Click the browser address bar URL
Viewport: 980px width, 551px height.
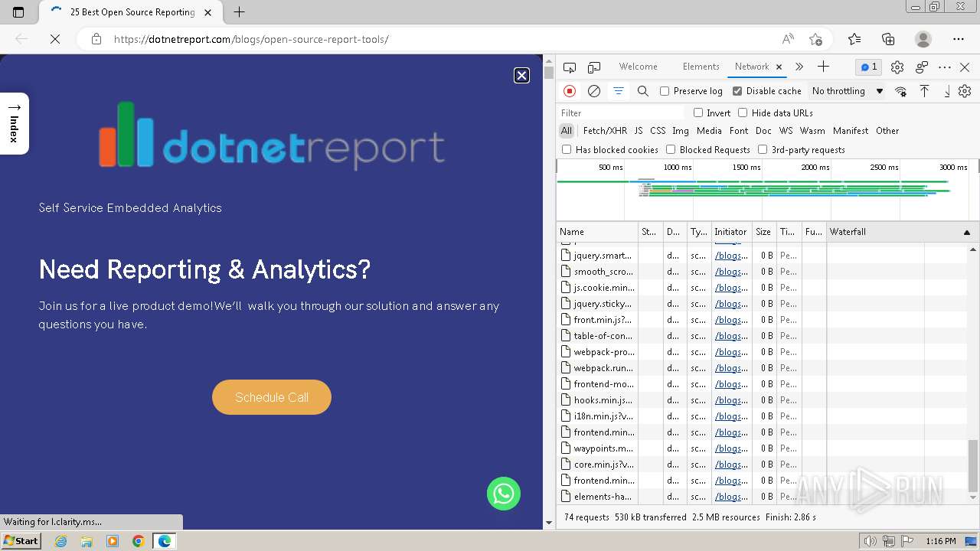[x=251, y=39]
